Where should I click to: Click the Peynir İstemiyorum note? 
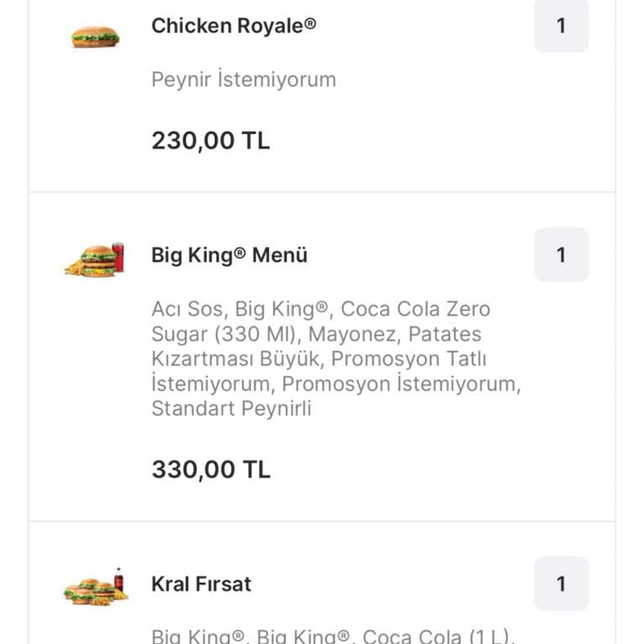[x=243, y=80]
